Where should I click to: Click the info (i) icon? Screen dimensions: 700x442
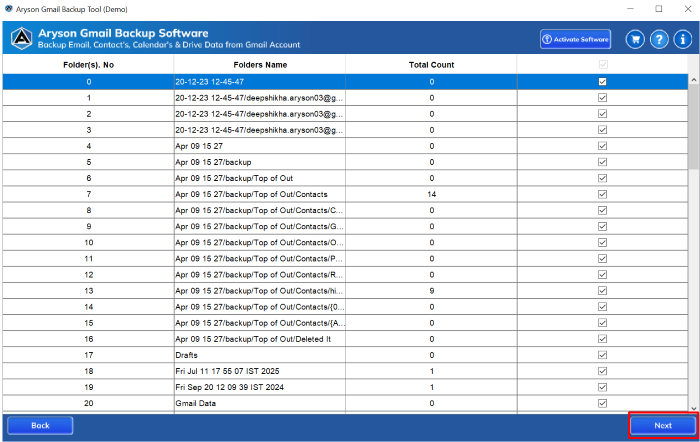tap(682, 39)
